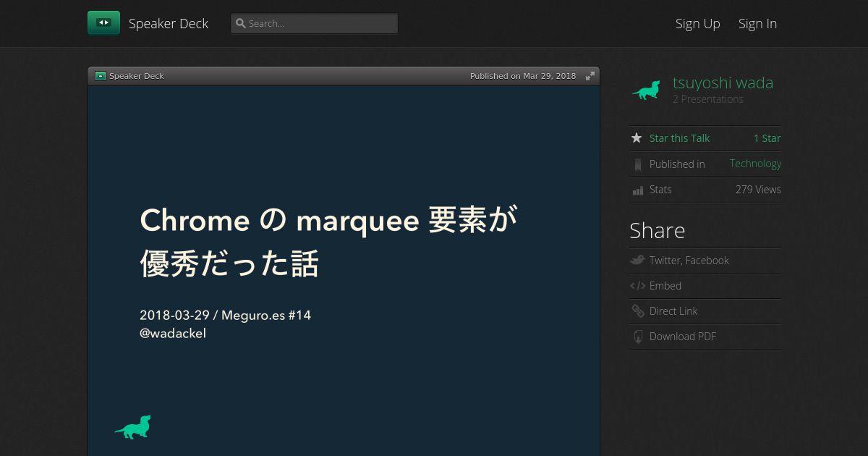868x456 pixels.
Task: Open tsuyoshi wada's avatar dachshund icon
Action: [646, 90]
